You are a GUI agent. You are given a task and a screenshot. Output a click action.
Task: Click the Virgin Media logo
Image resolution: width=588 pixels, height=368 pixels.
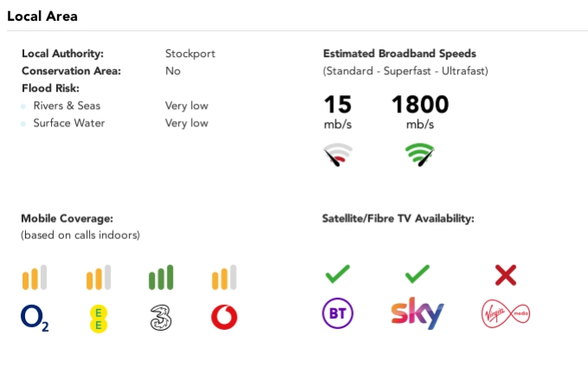[506, 313]
